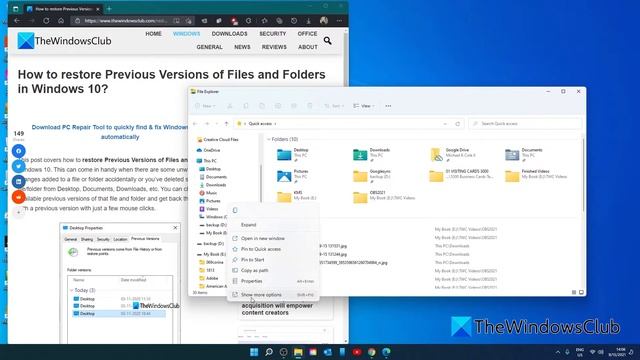Open the File Explorer See more (…) menu

388,106
